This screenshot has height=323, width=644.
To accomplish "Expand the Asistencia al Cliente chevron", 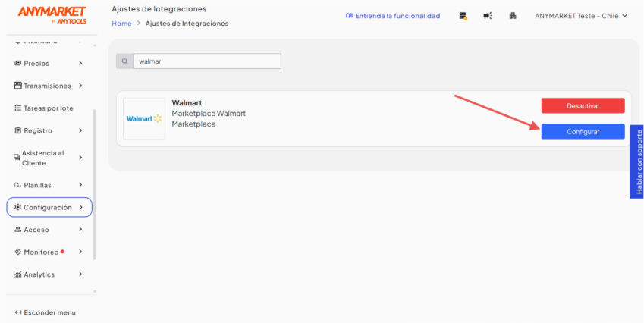I will 80,158.
